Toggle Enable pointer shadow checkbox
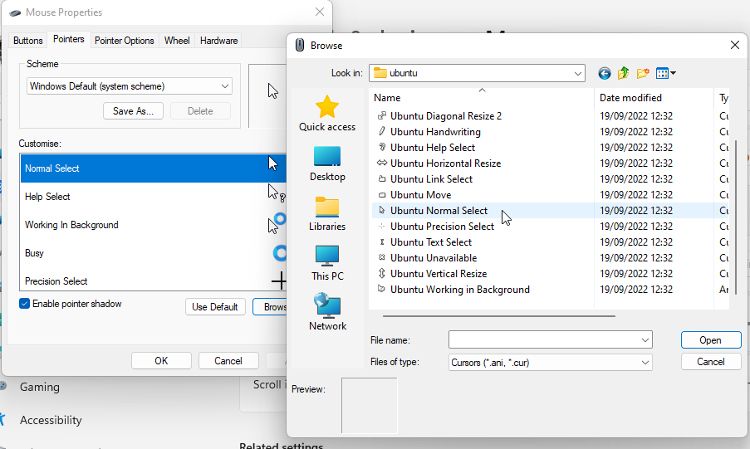750x449 pixels. coord(25,303)
